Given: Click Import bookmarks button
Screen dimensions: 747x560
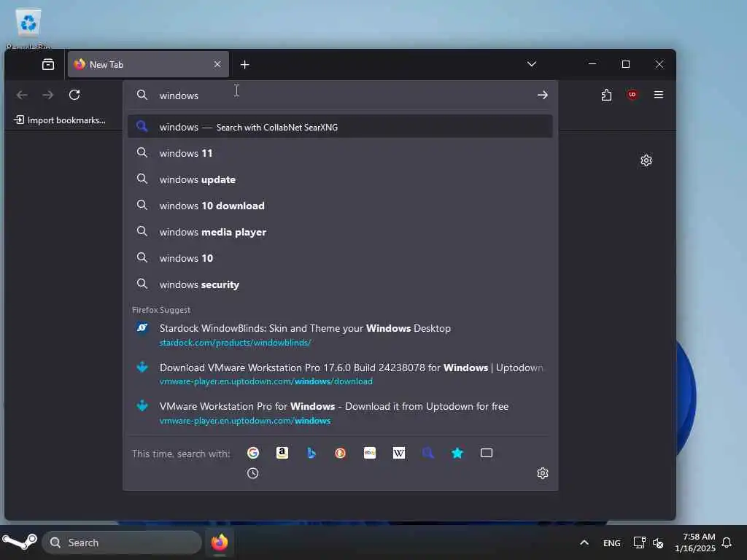Looking at the screenshot, I should tap(60, 120).
